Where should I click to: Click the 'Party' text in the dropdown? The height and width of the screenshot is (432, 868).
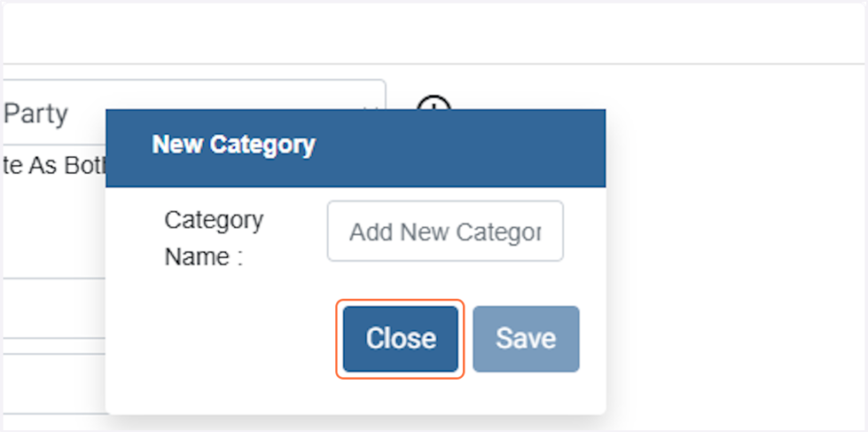[36, 114]
